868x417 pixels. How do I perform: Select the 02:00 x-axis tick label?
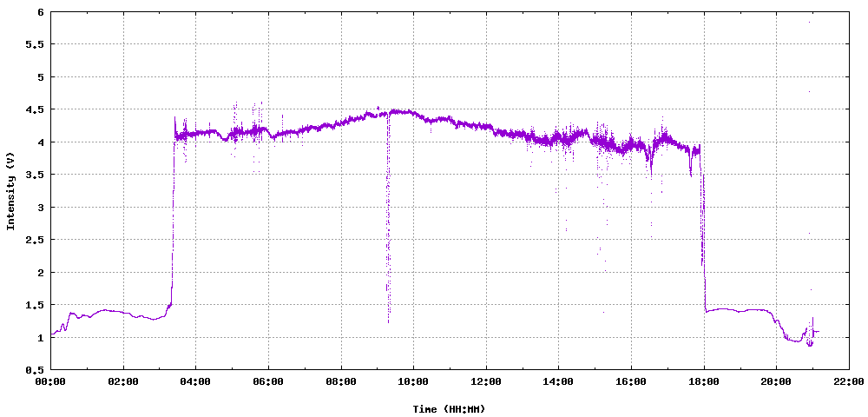coord(123,381)
